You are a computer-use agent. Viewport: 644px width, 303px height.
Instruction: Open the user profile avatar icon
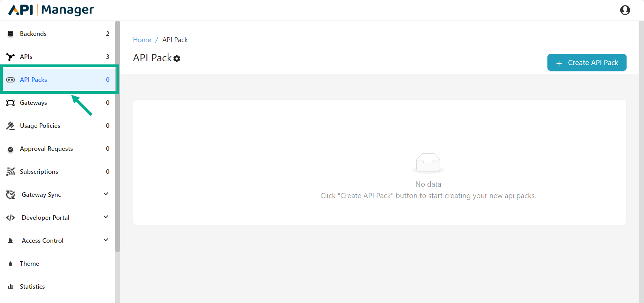click(625, 10)
